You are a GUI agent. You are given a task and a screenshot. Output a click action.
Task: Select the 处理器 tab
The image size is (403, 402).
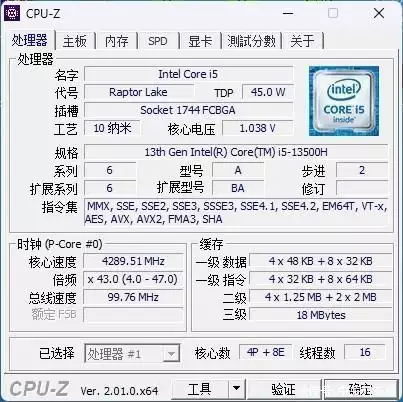coord(29,40)
